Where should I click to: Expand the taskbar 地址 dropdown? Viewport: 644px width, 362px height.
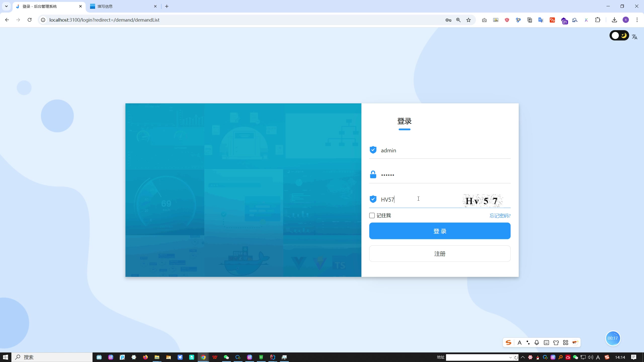[x=510, y=357]
